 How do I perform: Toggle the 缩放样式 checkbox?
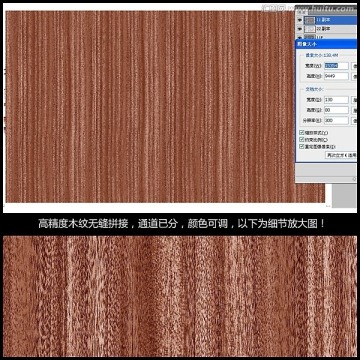[x=302, y=133]
